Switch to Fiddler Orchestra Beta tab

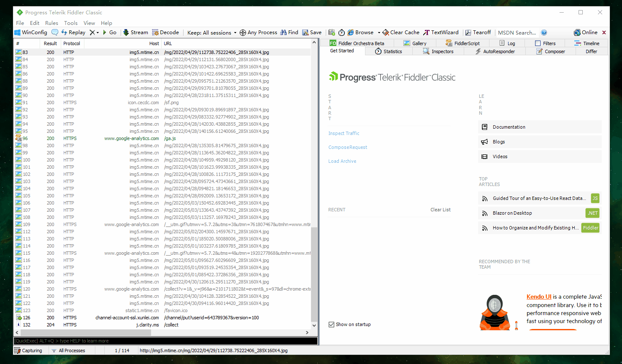(357, 43)
